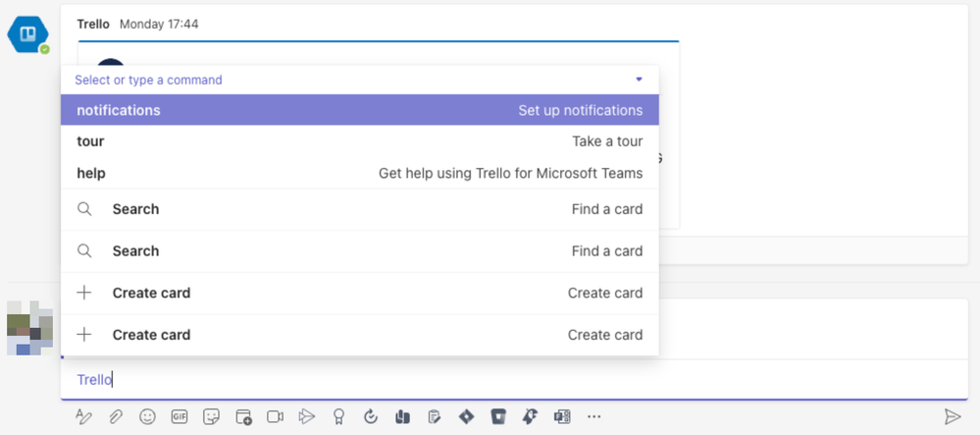Attach a file with the paperclip icon
Screen dimensions: 980x435
pos(116,416)
